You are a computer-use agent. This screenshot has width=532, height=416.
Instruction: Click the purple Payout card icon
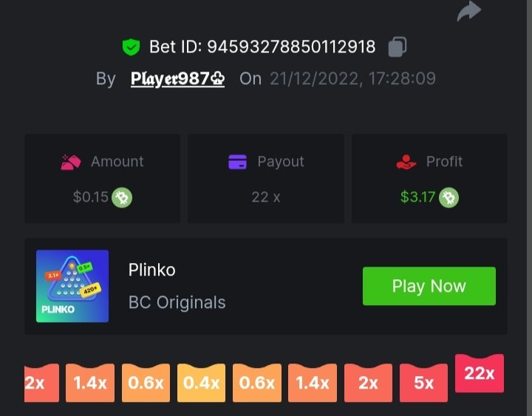[x=237, y=162]
